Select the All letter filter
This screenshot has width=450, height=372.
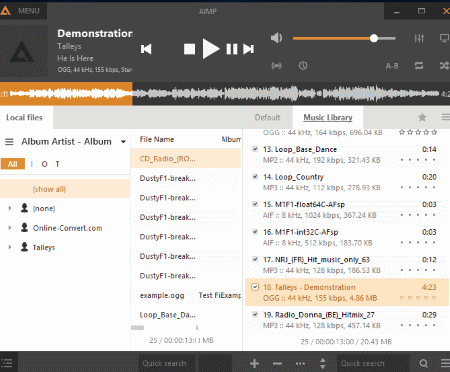click(13, 164)
